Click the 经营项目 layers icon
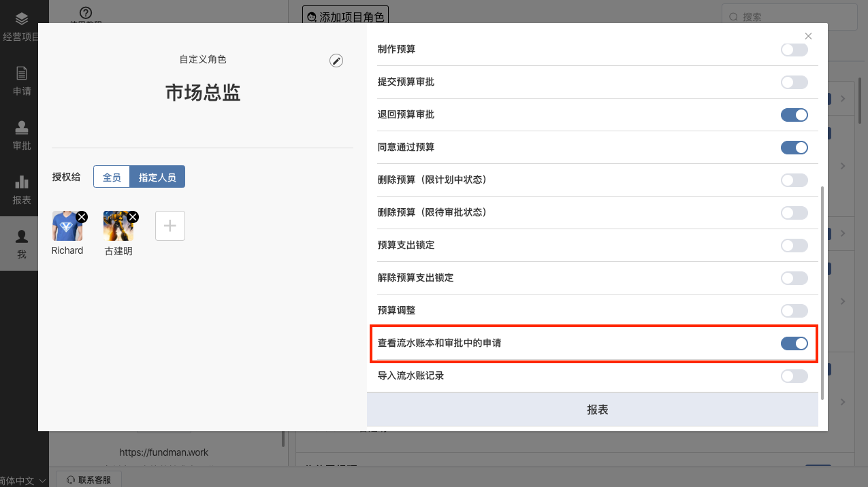868x487 pixels. click(x=22, y=19)
